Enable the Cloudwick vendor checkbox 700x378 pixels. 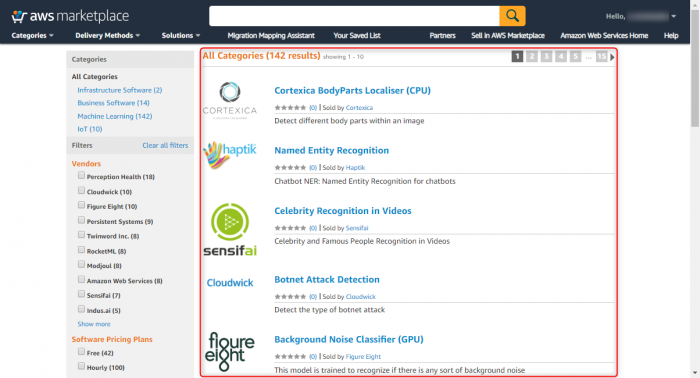coord(81,191)
